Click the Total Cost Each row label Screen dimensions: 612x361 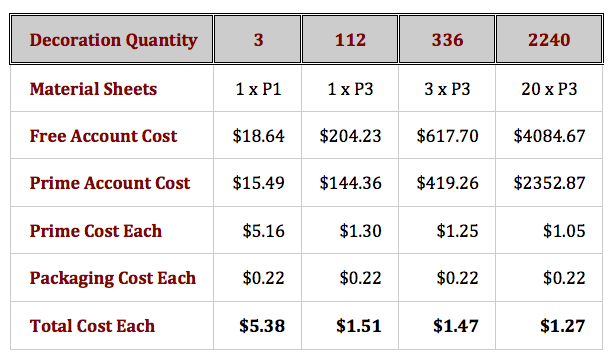click(x=92, y=325)
